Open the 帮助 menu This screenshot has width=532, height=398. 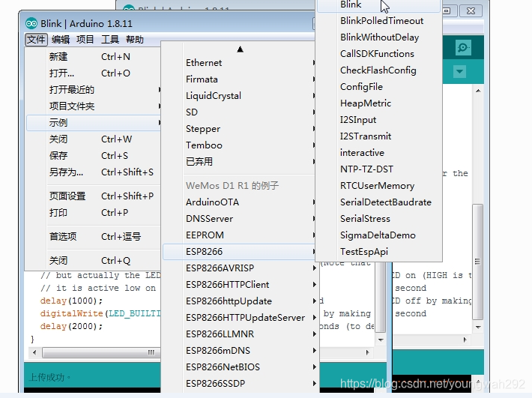click(x=135, y=40)
